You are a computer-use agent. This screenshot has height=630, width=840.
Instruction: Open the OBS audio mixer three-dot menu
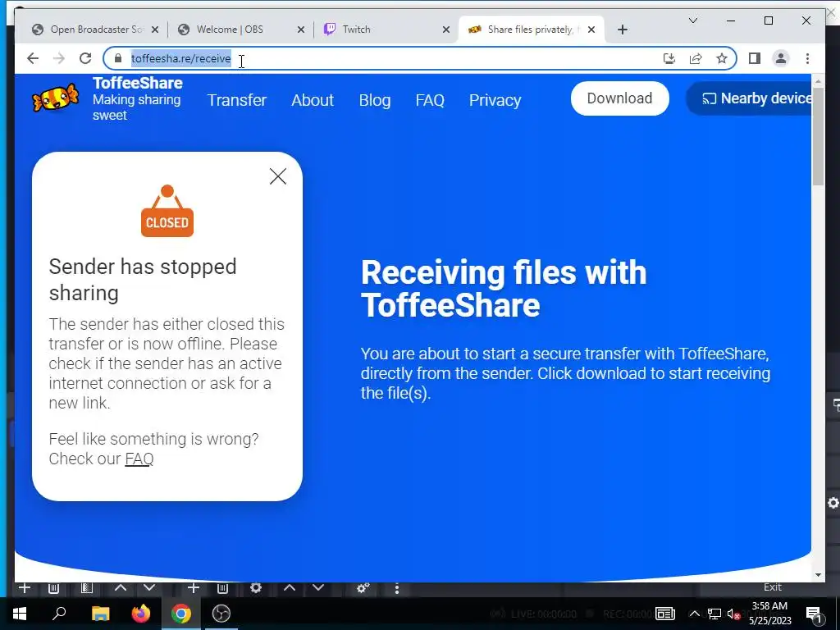396,588
